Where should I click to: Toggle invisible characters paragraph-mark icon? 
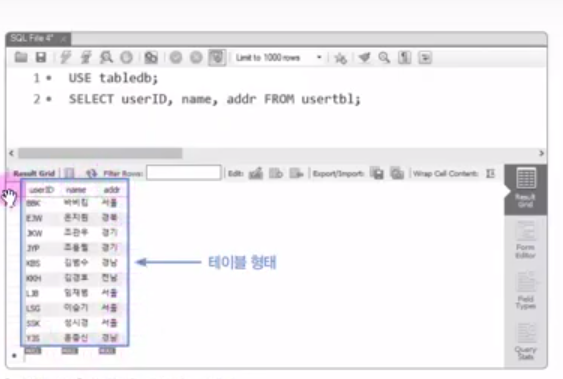[404, 57]
